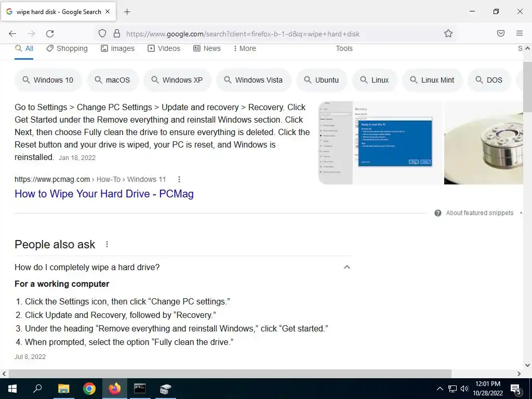Image resolution: width=532 pixels, height=399 pixels.
Task: Open the disk utility taskbar icon
Action: click(x=166, y=389)
